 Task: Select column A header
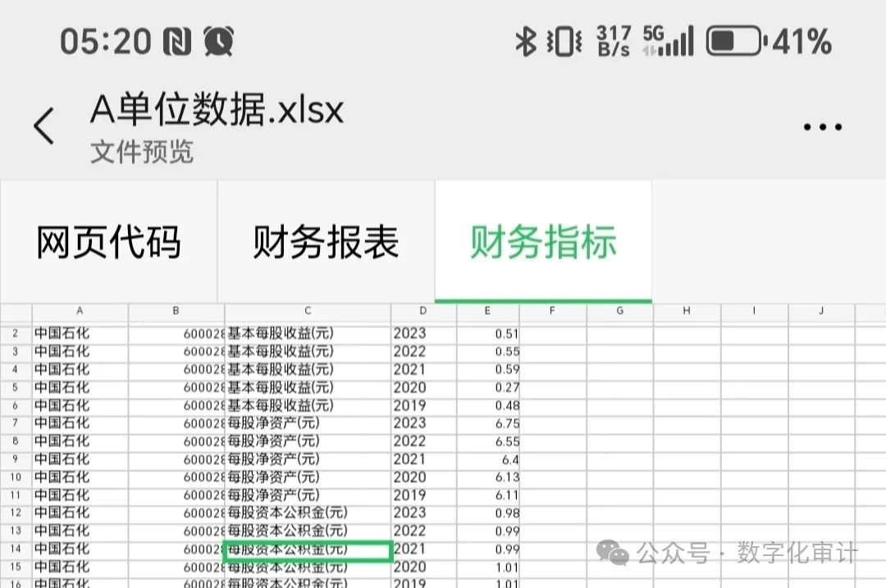click(80, 312)
